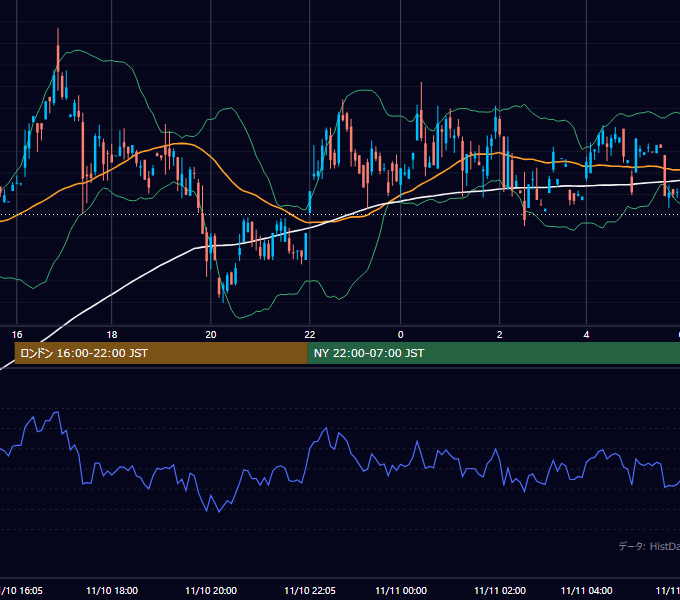Click the 11/10 20:00 date label
The width and height of the screenshot is (680, 600).
tap(211, 590)
